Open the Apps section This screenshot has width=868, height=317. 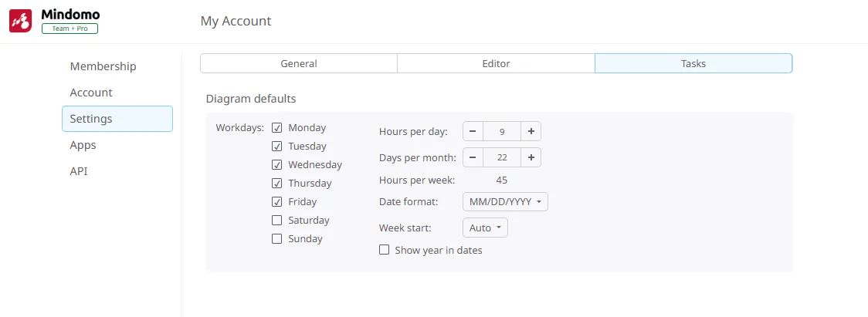click(83, 145)
